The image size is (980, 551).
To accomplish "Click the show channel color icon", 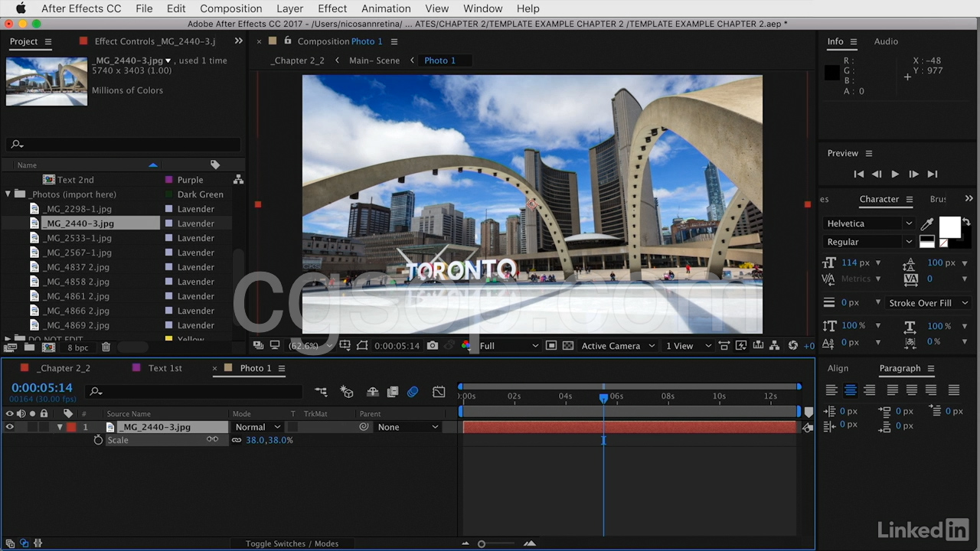I will (465, 346).
